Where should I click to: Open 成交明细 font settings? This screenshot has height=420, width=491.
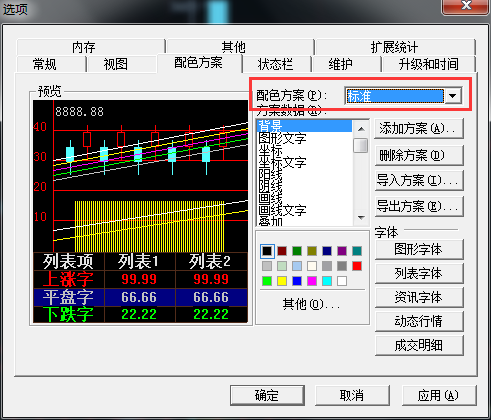pyautogui.click(x=419, y=345)
